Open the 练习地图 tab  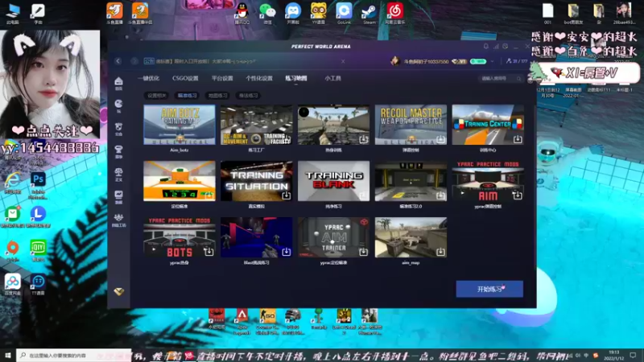tap(295, 78)
